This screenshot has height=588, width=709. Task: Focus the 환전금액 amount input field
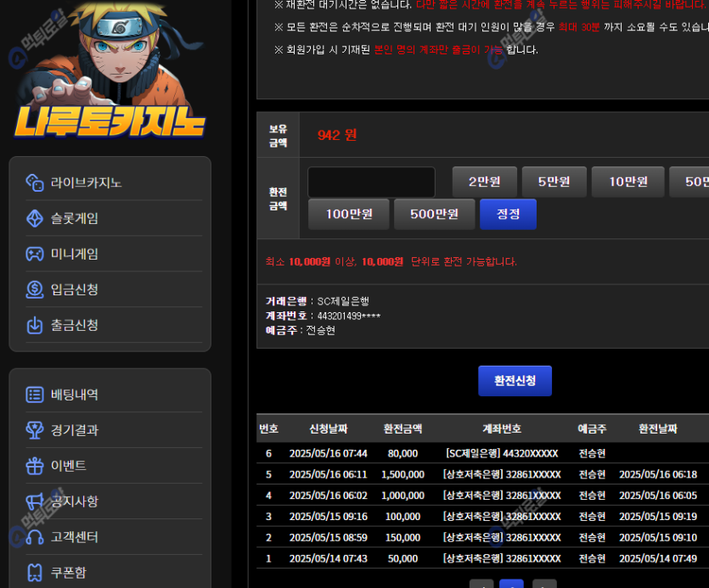(371, 182)
